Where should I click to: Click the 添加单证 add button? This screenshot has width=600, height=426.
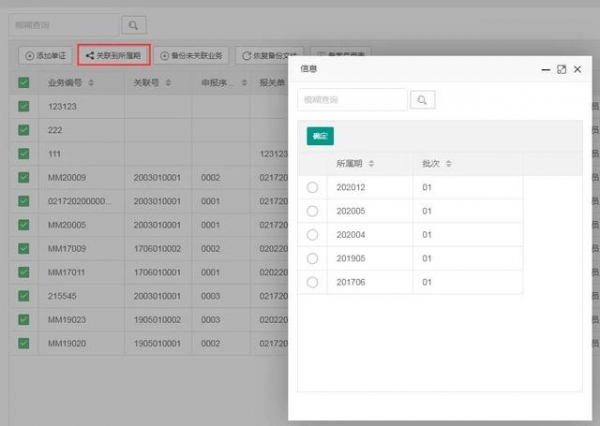pos(47,56)
